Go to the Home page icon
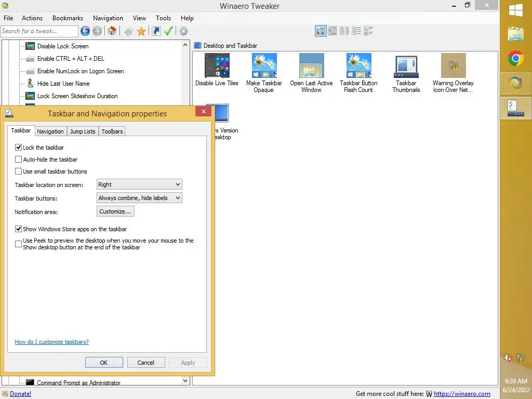 click(x=112, y=31)
